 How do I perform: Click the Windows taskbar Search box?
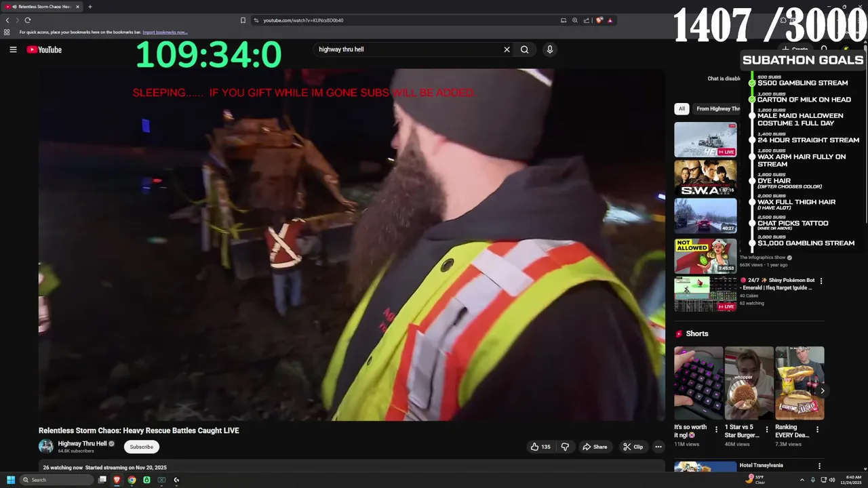coord(56,480)
